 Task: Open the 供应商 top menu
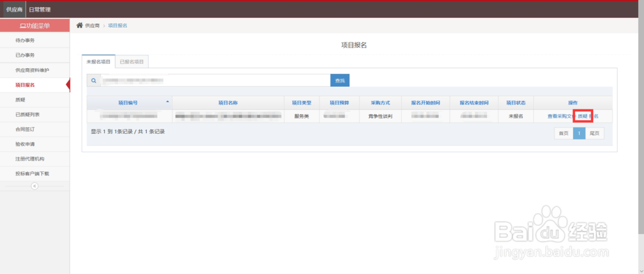14,10
